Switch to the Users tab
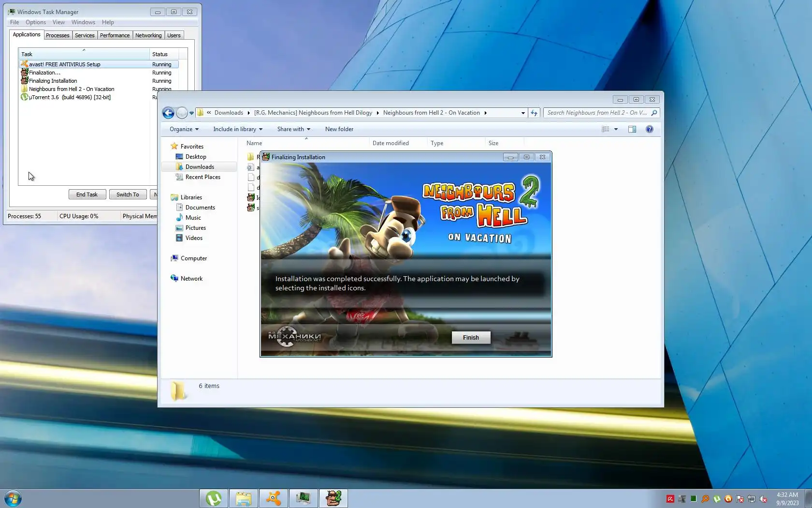The image size is (812, 508). [174, 35]
